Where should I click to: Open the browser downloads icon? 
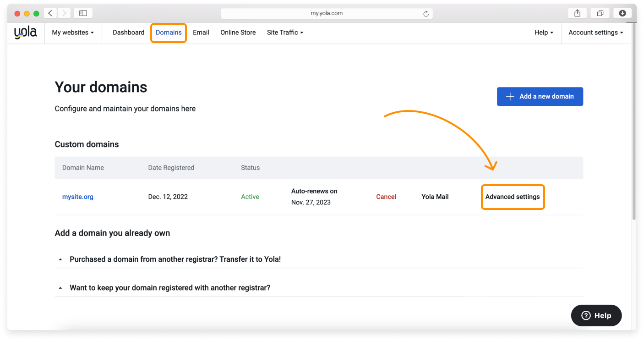point(622,13)
